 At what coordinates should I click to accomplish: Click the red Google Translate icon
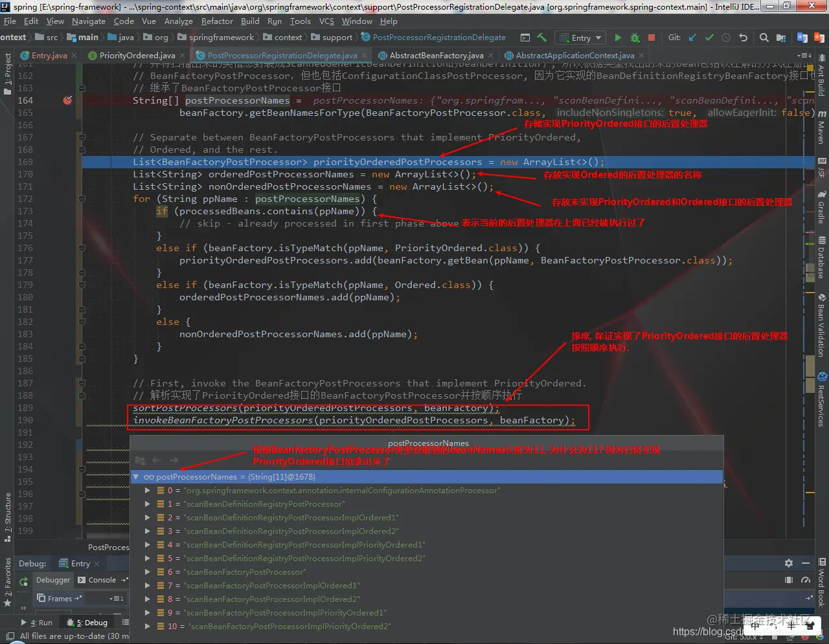pos(819,38)
